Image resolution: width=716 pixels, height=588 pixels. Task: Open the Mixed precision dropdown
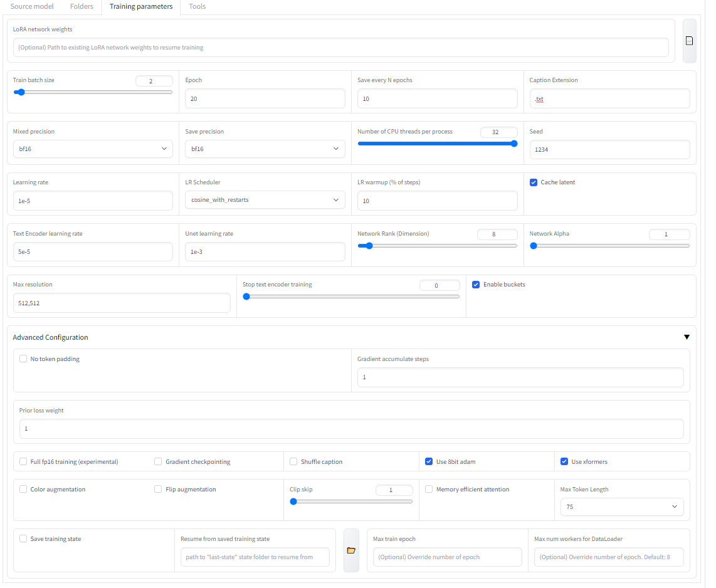(x=93, y=149)
